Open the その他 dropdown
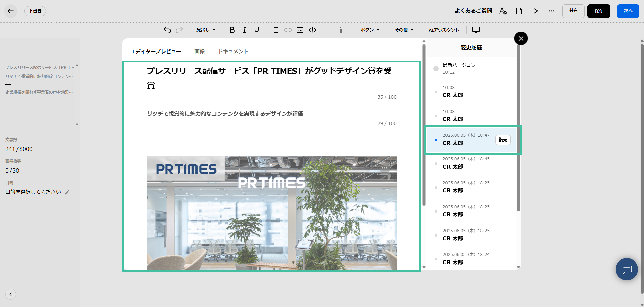This screenshot has width=644, height=307. click(x=404, y=30)
